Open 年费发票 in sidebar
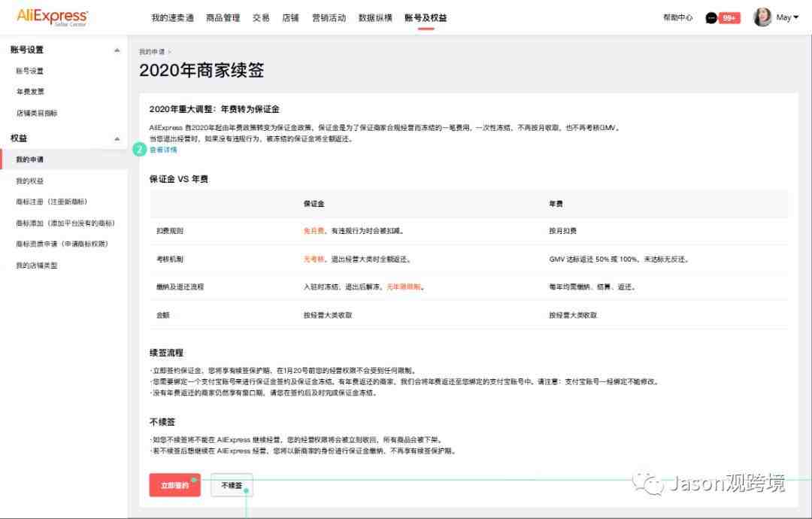The width and height of the screenshot is (812, 519). (30, 92)
